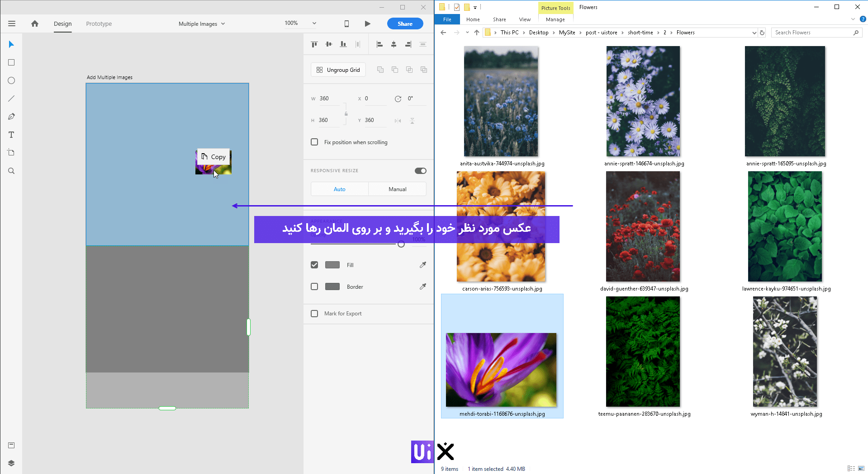
Task: Select Auto responsive resize mode
Action: tap(340, 189)
